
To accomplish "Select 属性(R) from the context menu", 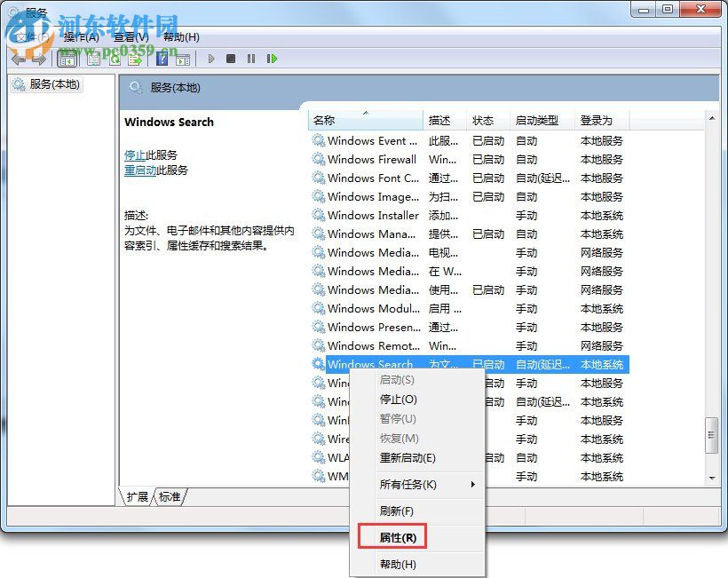I will pyautogui.click(x=398, y=536).
